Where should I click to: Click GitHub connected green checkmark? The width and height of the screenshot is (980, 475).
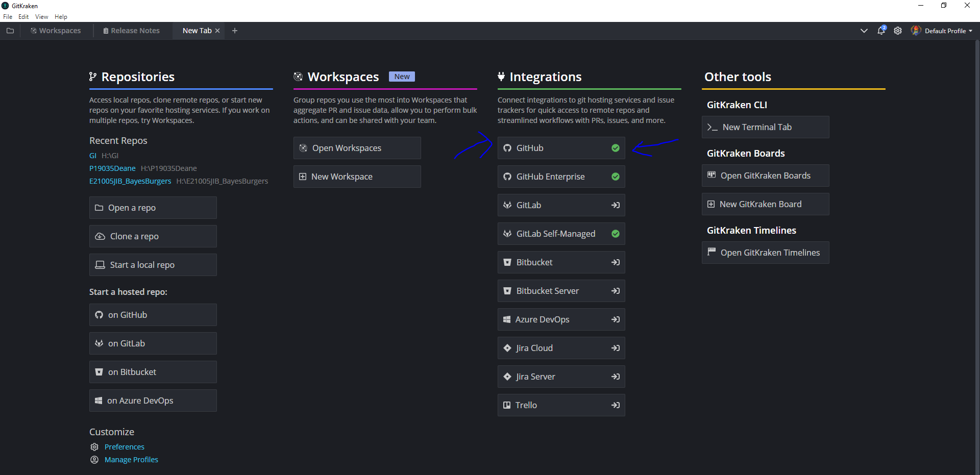(x=616, y=148)
